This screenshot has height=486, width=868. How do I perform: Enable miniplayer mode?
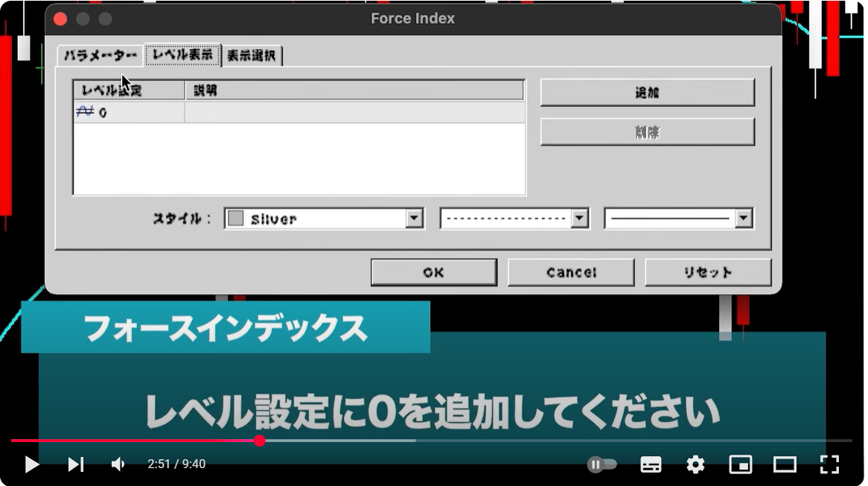tap(740, 464)
